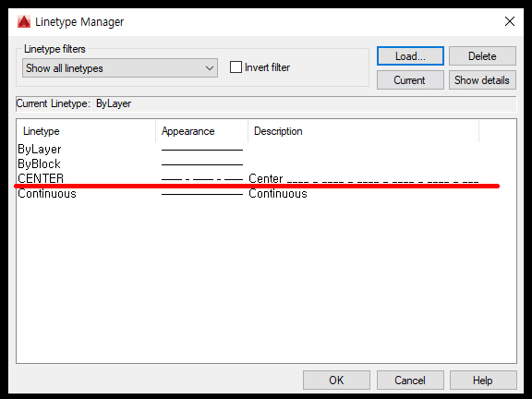Click the CENTER dash-dot appearance preview
Screen dimensions: 532x399
(x=202, y=179)
